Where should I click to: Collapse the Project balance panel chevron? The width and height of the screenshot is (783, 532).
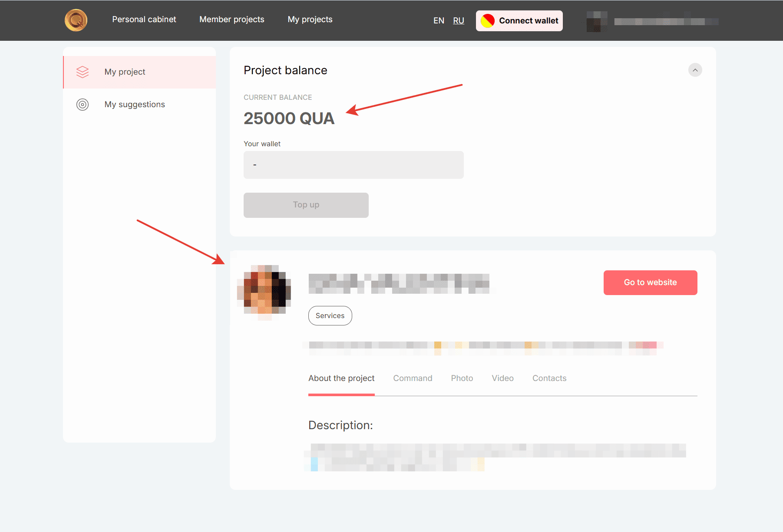pos(695,70)
